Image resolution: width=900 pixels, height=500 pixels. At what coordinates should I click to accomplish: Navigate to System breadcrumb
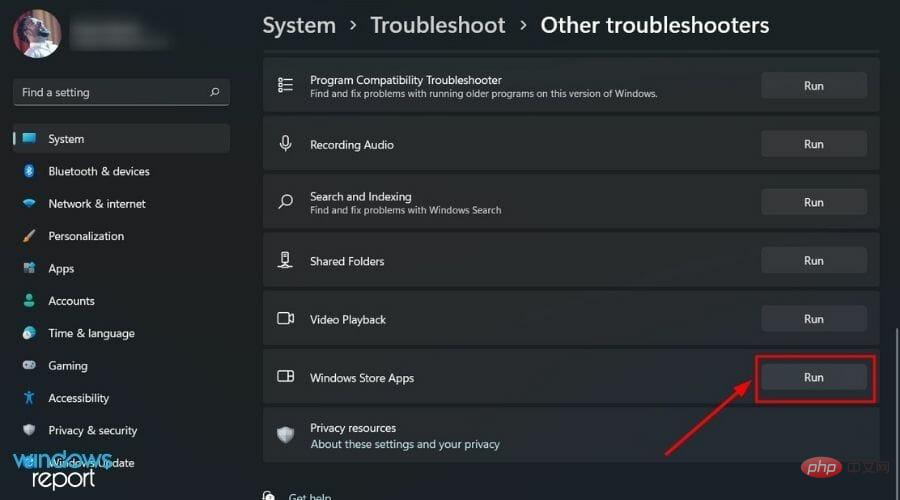299,26
